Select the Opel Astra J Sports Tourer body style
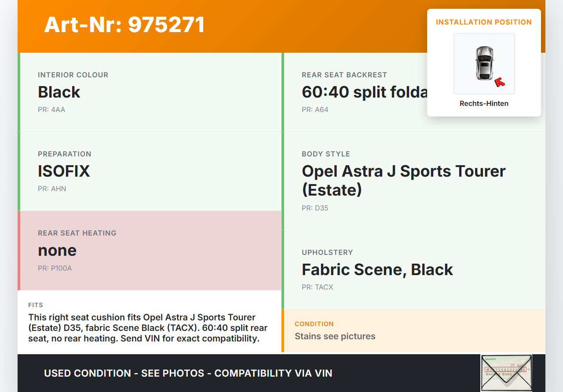563x392 pixels. (403, 180)
